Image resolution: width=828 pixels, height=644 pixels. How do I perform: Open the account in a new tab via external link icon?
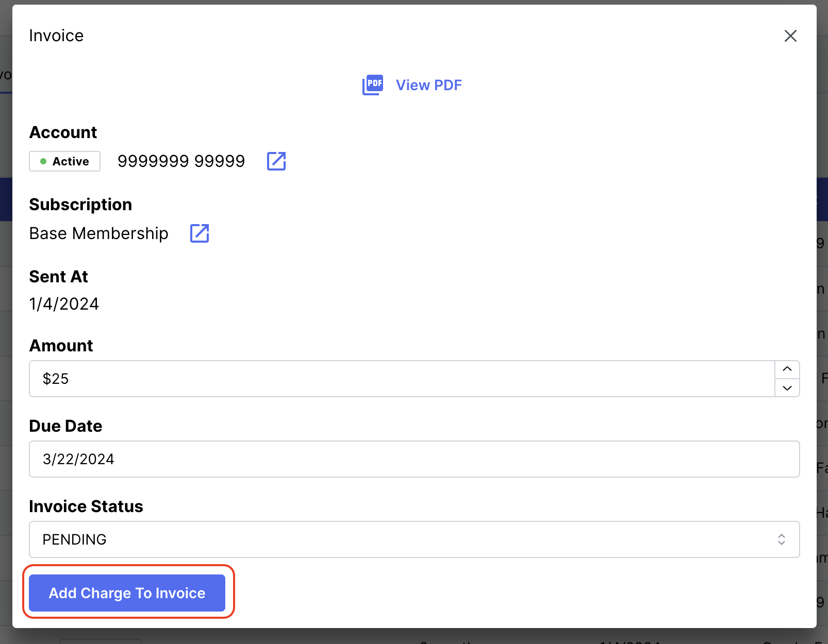click(276, 161)
